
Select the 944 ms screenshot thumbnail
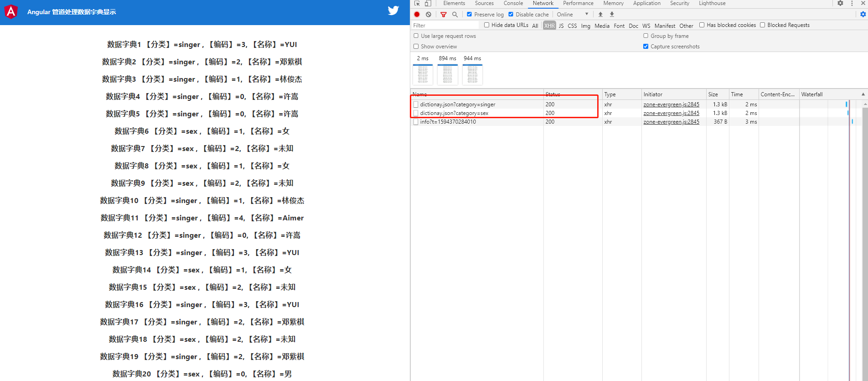472,74
